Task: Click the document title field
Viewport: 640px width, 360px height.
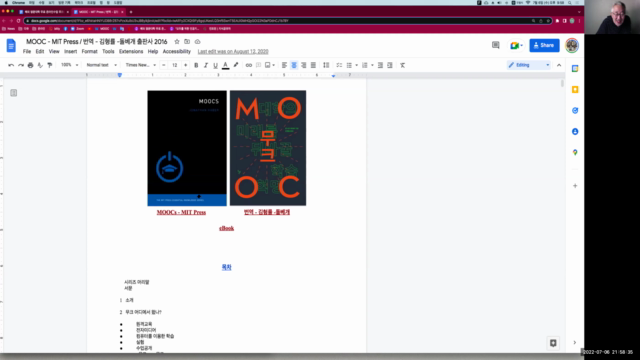Action: (97, 42)
